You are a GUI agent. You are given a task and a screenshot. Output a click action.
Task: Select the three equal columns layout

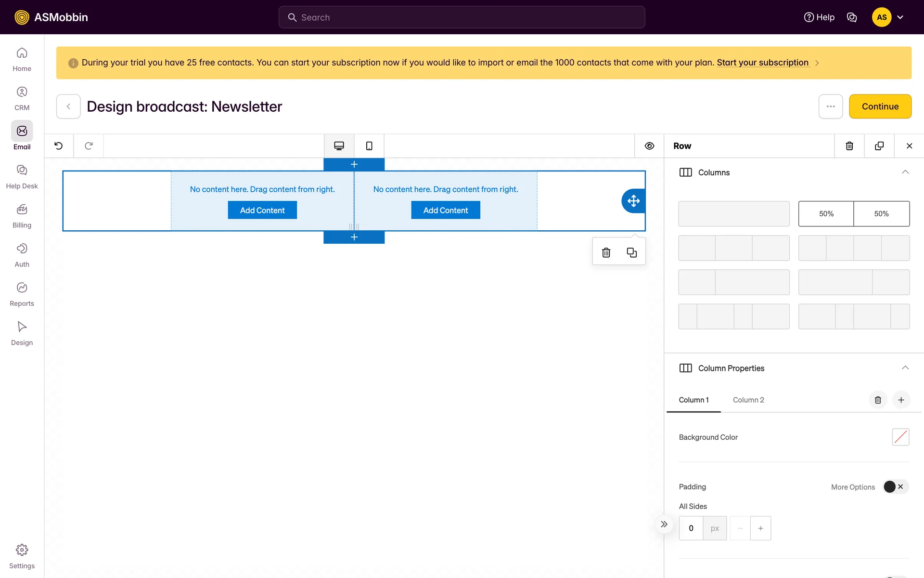733,248
